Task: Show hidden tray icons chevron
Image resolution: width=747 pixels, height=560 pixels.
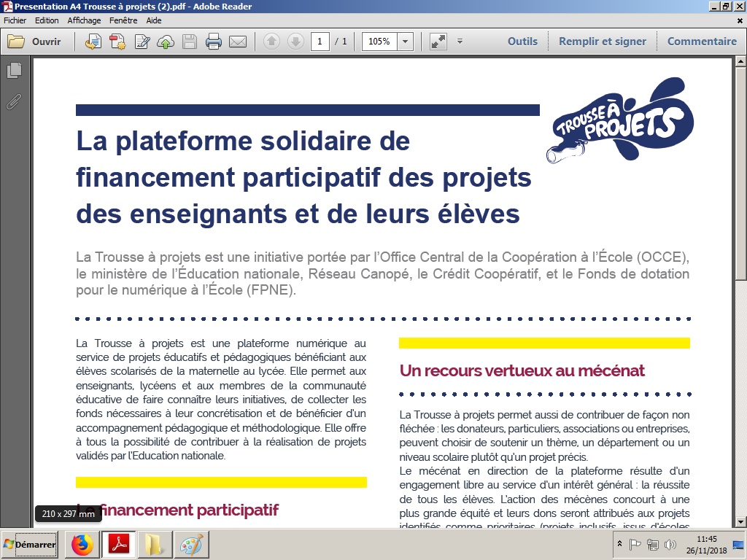Action: [619, 544]
